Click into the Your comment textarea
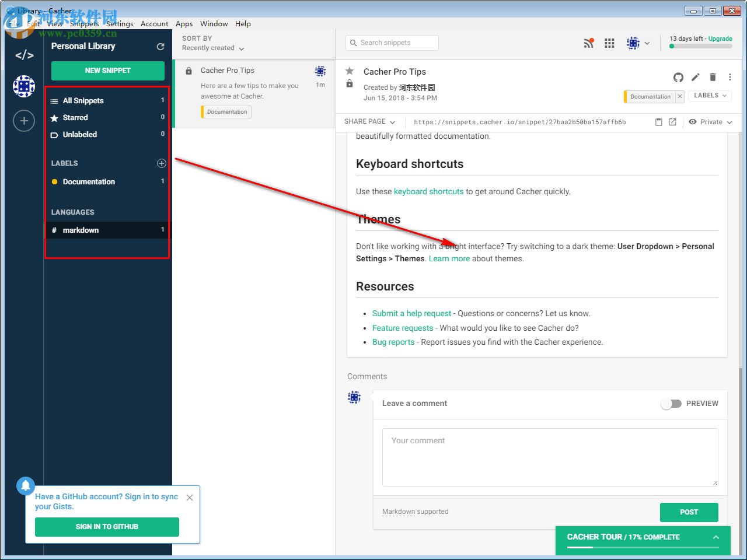This screenshot has width=747, height=560. 550,457
